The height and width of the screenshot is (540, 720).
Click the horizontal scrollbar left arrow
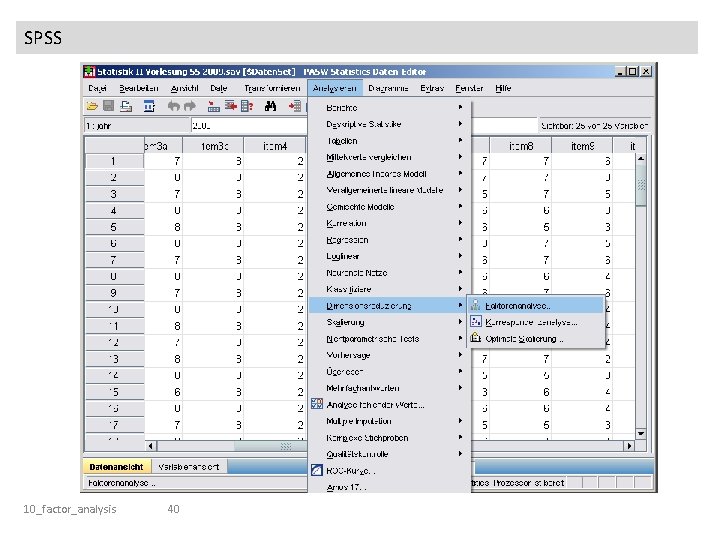pyautogui.click(x=151, y=445)
